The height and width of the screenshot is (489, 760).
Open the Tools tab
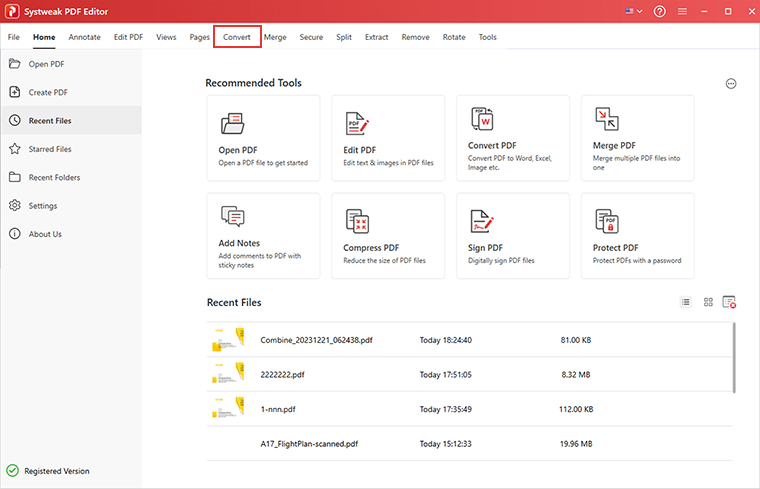pos(488,37)
